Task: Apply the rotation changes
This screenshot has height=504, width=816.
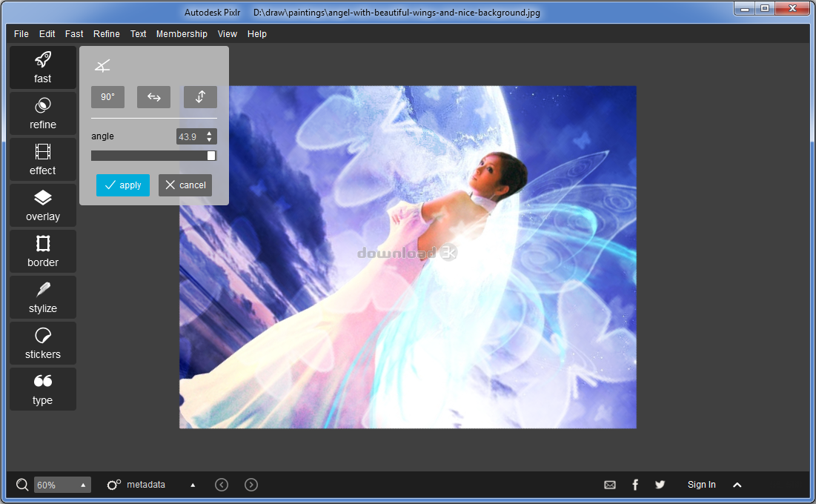Action: point(123,185)
